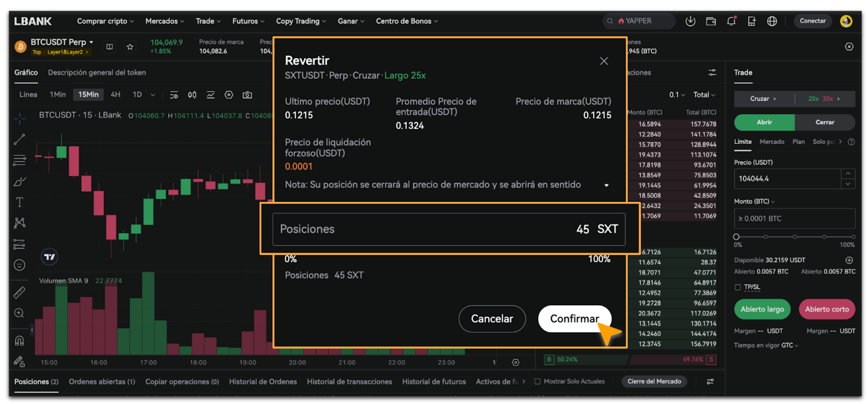The height and width of the screenshot is (404, 868).
Task: Open order book filter settings icon
Action: tap(712, 72)
